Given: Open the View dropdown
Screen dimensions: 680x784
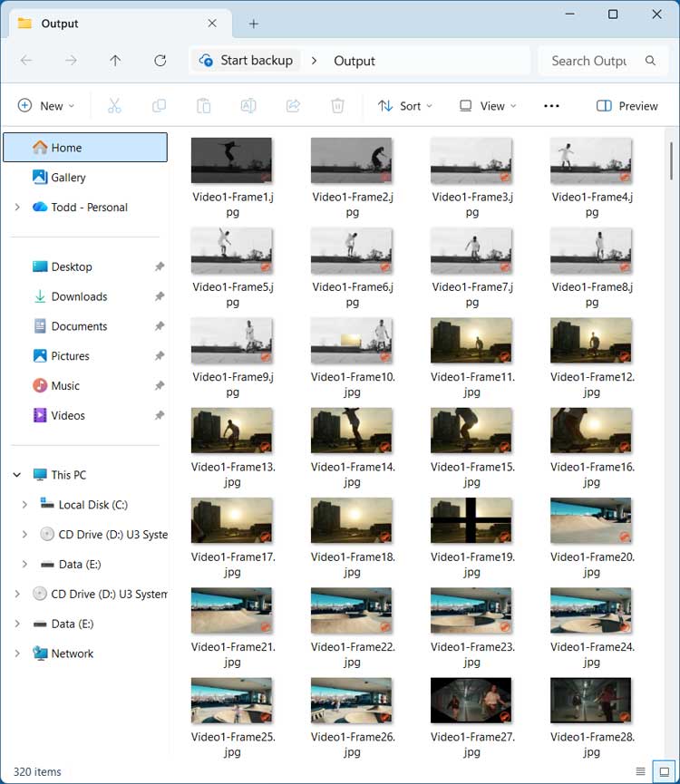Looking at the screenshot, I should (488, 106).
